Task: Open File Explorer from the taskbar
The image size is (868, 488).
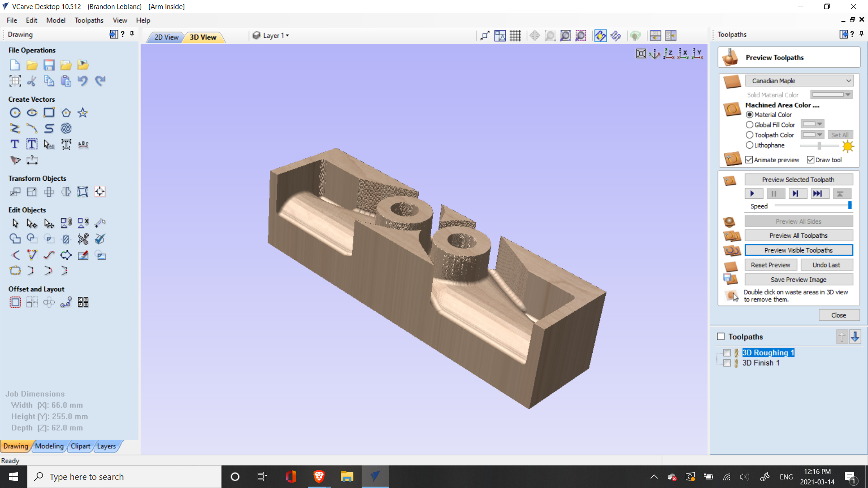Action: pos(347,477)
